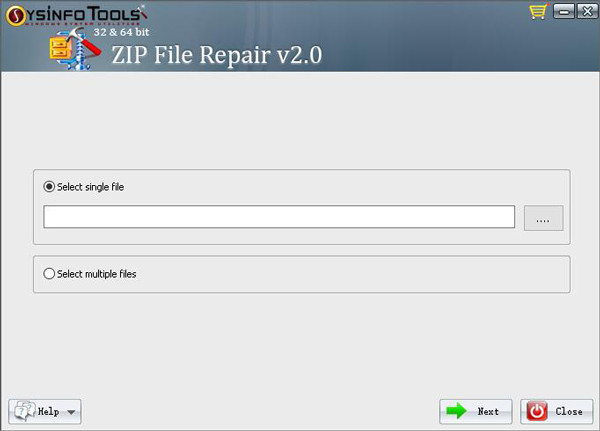The height and width of the screenshot is (431, 600).
Task: Select the 'Select single file' radio option
Action: tap(49, 187)
